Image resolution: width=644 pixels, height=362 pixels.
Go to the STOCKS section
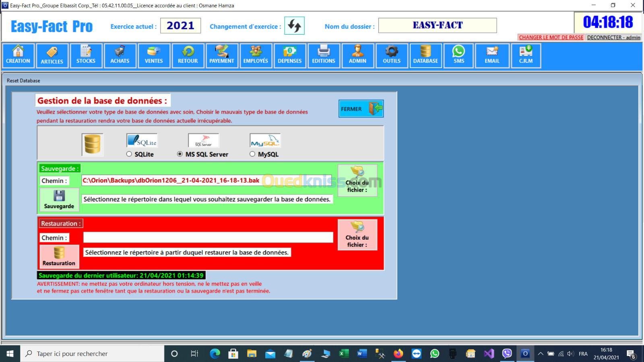pyautogui.click(x=86, y=56)
